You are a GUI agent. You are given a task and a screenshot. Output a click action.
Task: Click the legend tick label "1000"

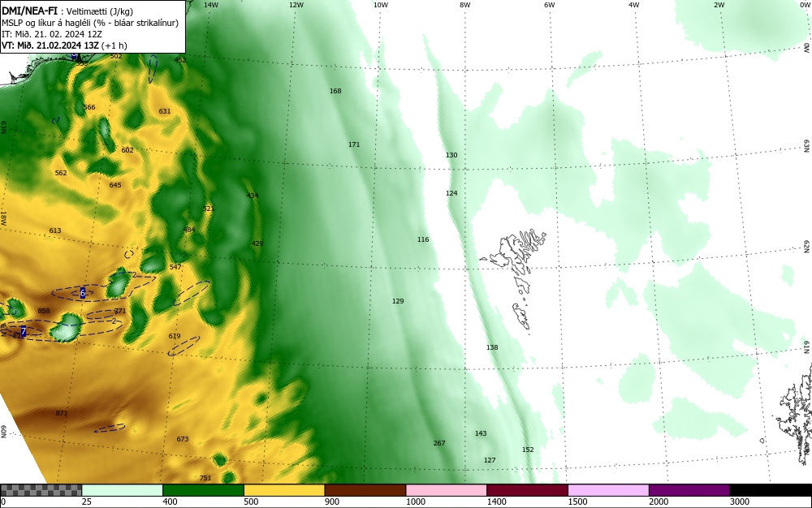pyautogui.click(x=415, y=502)
